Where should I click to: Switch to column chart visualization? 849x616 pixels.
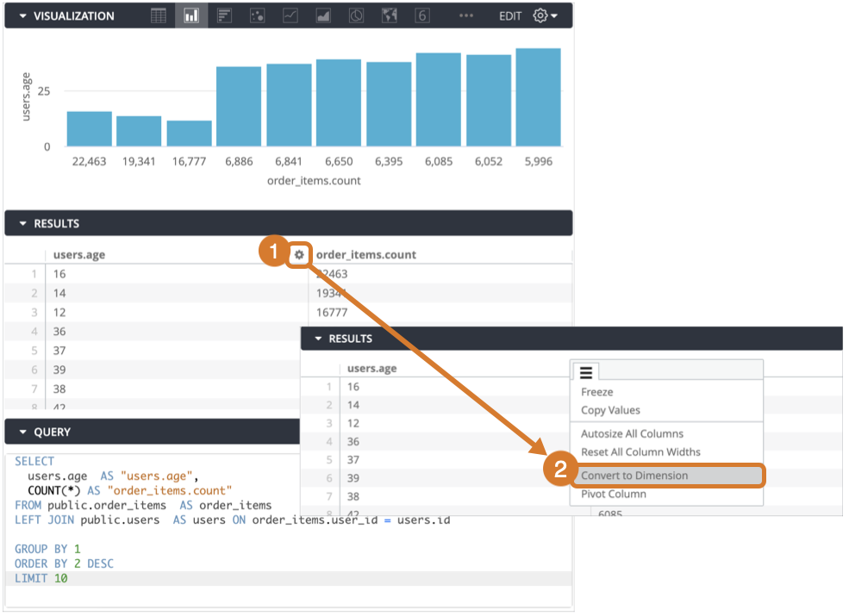pyautogui.click(x=191, y=16)
